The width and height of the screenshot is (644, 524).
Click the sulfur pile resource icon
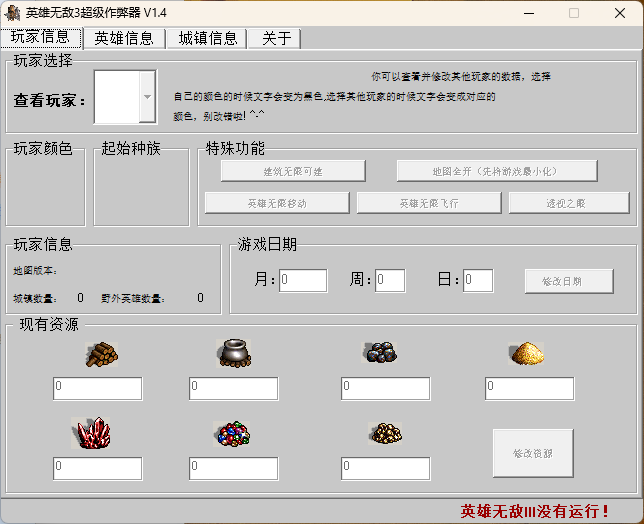pos(526,353)
